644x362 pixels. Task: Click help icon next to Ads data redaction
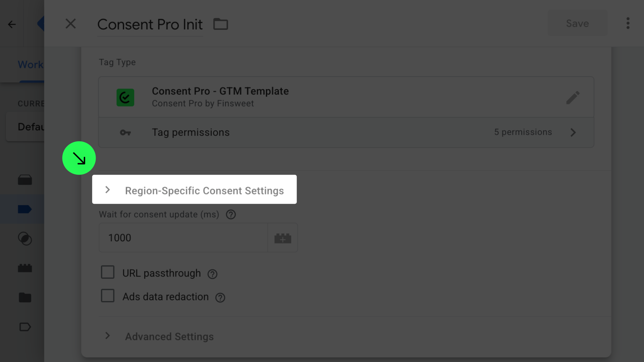pyautogui.click(x=220, y=298)
